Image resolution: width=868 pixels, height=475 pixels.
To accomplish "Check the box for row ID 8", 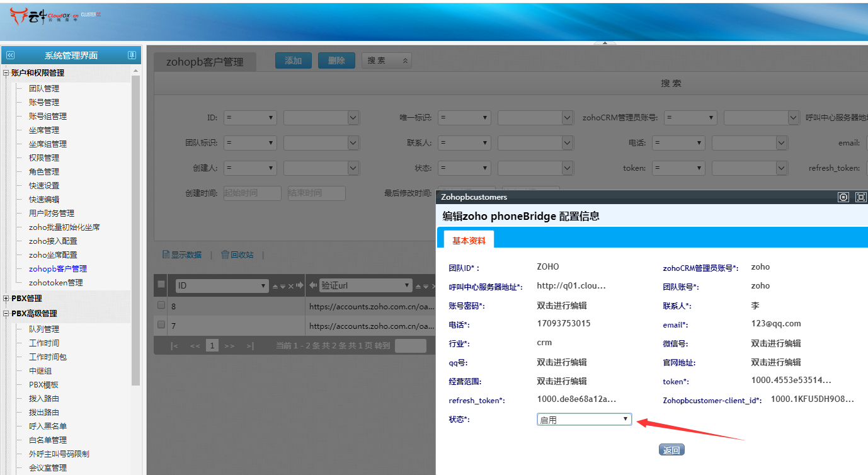I will (161, 306).
